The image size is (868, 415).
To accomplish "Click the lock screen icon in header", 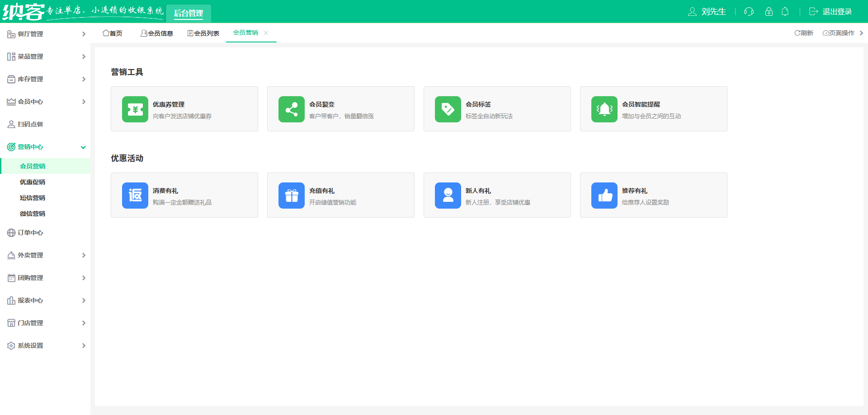I will click(769, 12).
